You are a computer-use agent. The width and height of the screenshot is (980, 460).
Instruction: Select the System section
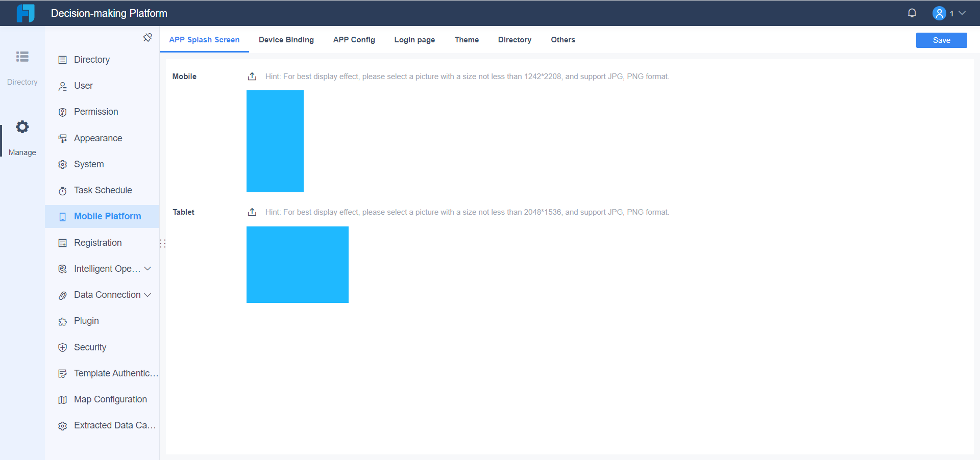pyautogui.click(x=88, y=164)
